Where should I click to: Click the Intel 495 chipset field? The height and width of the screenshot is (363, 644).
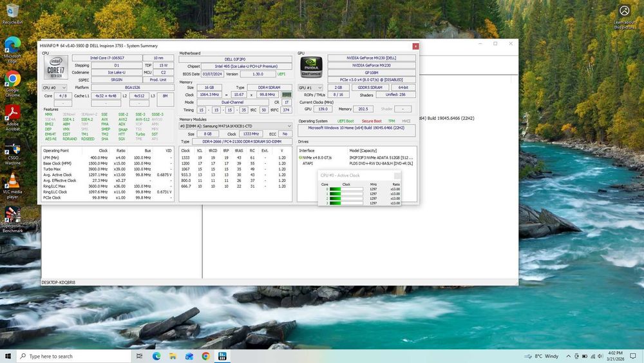247,66
